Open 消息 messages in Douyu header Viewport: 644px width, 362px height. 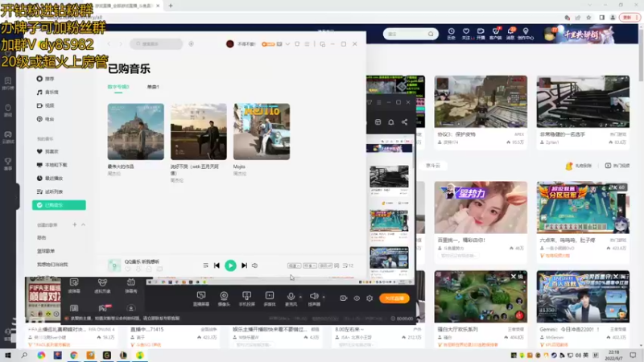pyautogui.click(x=510, y=34)
